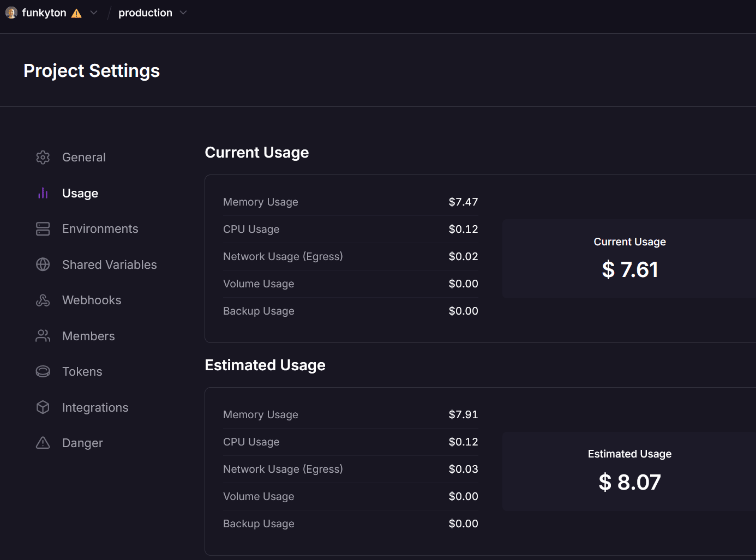Open the Danger section

(82, 443)
